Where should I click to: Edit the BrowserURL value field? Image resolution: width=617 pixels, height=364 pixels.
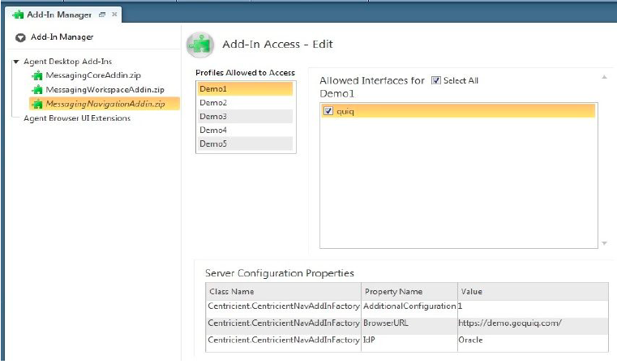pos(533,323)
